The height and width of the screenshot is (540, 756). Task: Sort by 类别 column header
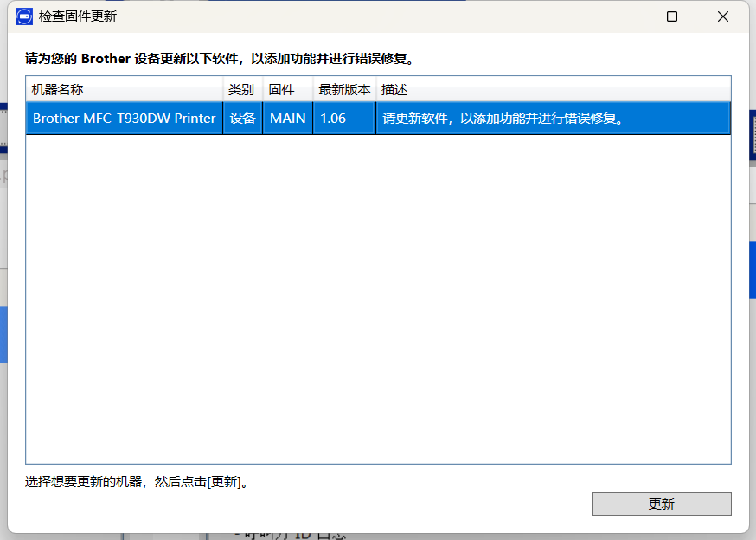242,89
